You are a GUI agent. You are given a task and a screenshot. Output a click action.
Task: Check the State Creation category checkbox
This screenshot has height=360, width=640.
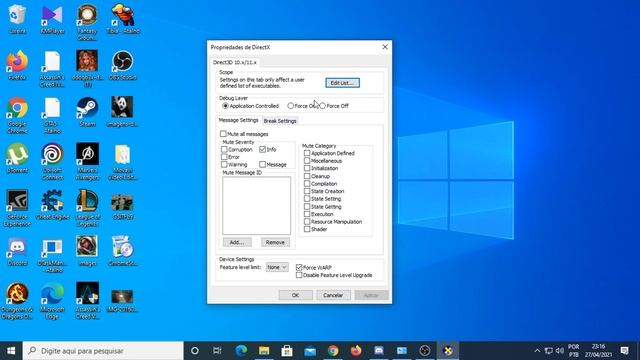coord(307,191)
